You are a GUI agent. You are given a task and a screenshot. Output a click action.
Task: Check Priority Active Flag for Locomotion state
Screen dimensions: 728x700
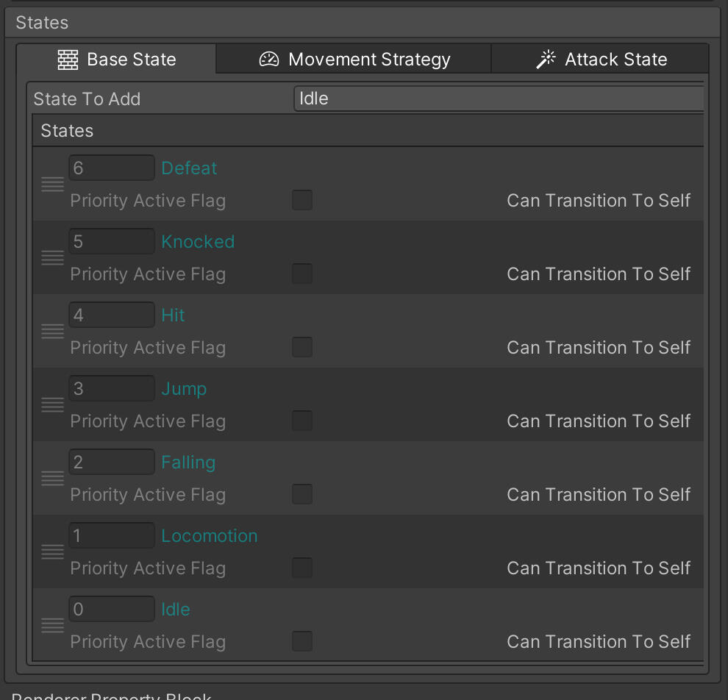click(302, 568)
